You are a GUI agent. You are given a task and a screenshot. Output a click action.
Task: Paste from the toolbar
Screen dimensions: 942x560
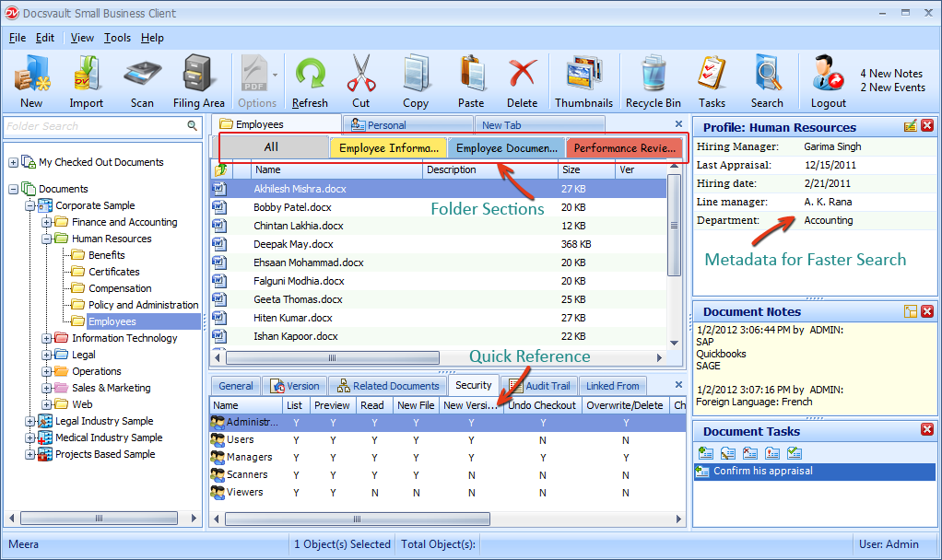tap(471, 81)
